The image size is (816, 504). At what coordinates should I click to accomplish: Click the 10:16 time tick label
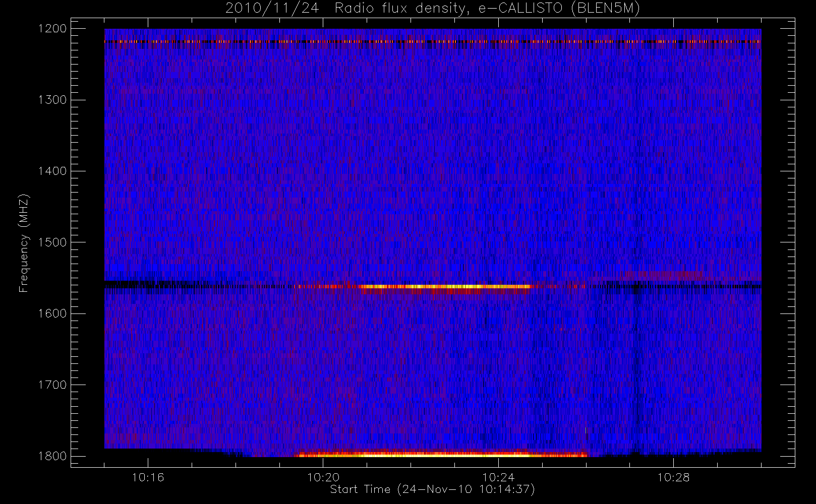(x=148, y=477)
